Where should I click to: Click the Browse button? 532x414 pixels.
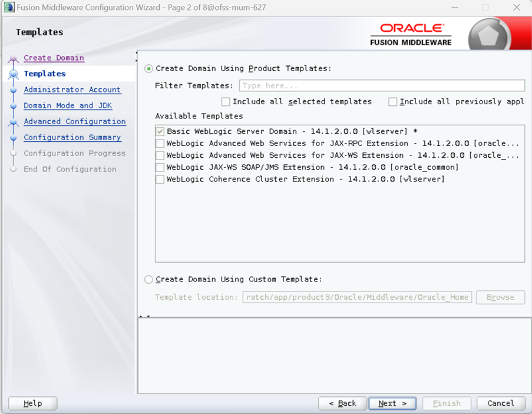tap(500, 297)
